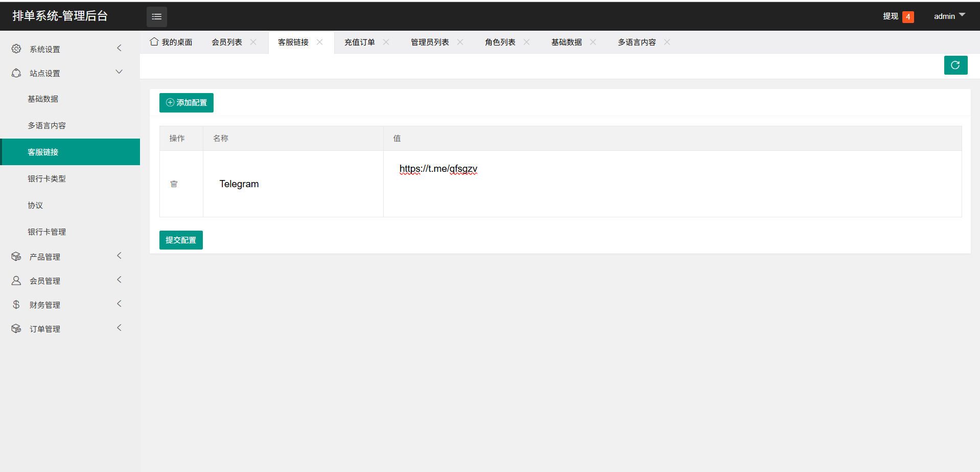The image size is (980, 472).
Task: Click the 财务管理 dollar icon
Action: 16,304
